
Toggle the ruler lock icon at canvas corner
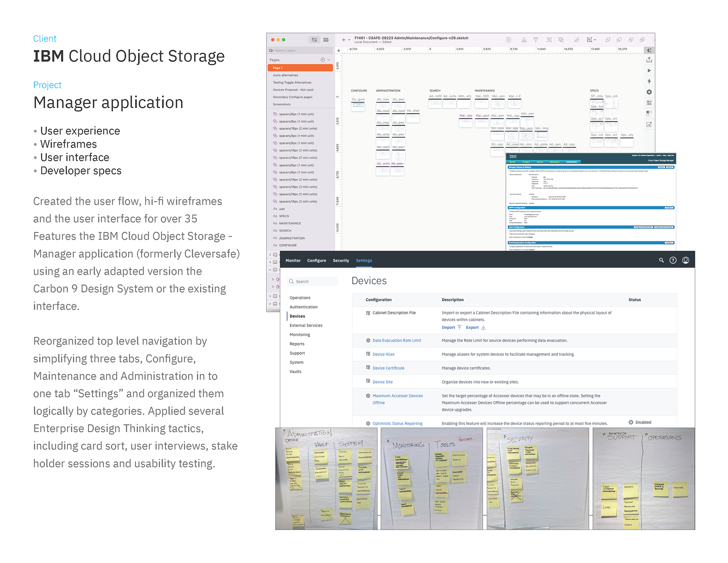[339, 50]
